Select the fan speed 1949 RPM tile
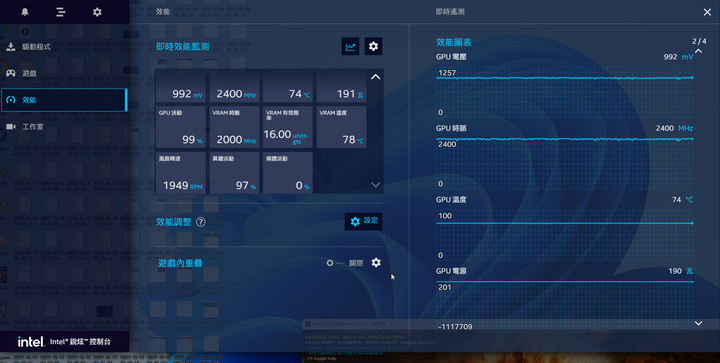 180,173
